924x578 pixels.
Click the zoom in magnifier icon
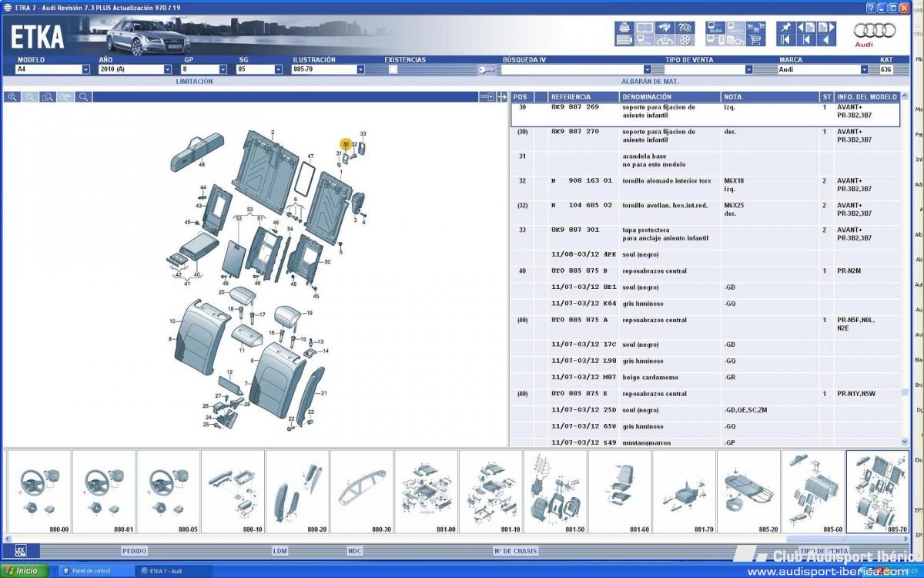(x=12, y=97)
